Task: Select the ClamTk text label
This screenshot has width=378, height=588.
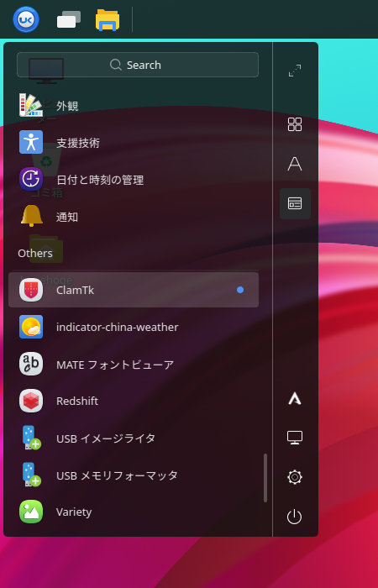Action: tap(75, 291)
